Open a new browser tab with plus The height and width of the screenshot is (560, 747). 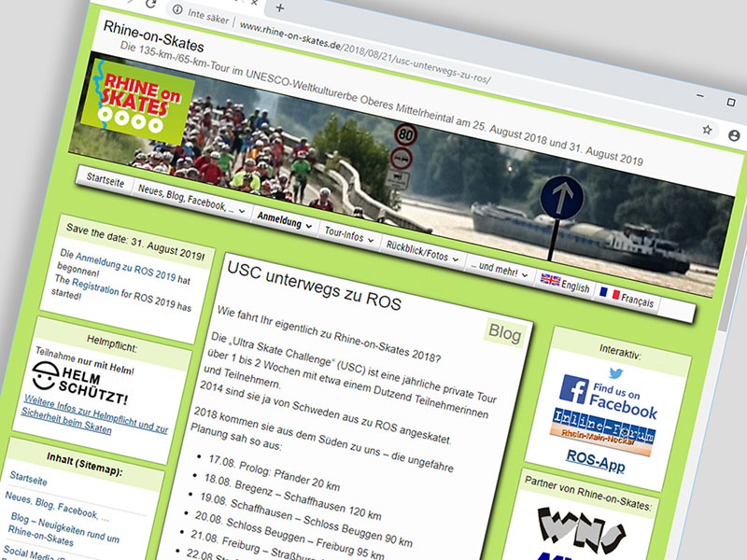click(x=280, y=8)
